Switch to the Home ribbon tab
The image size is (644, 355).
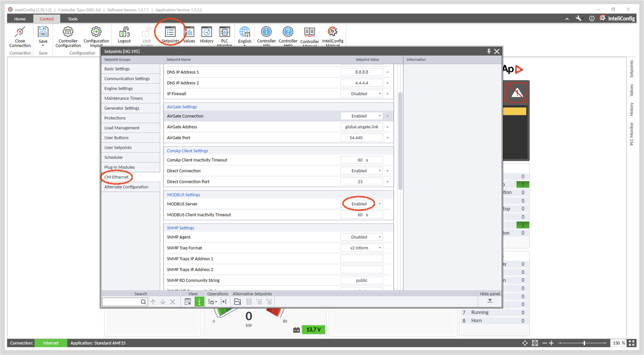tap(20, 19)
